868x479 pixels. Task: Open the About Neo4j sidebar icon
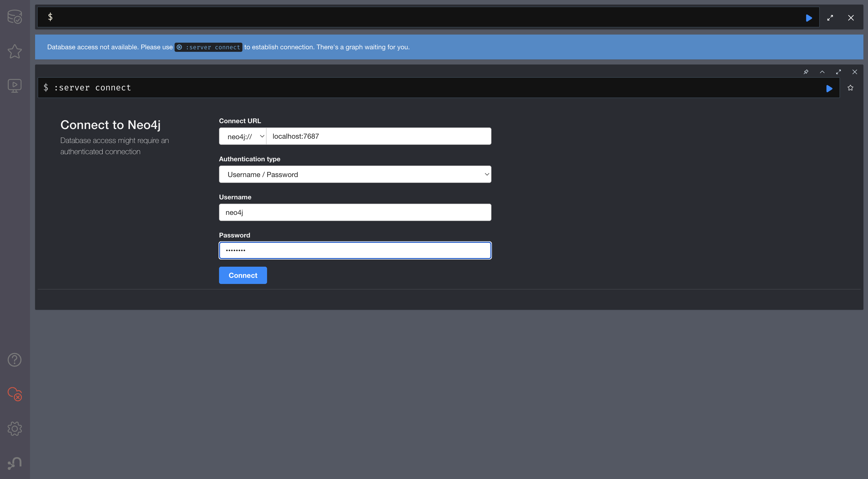[14, 463]
